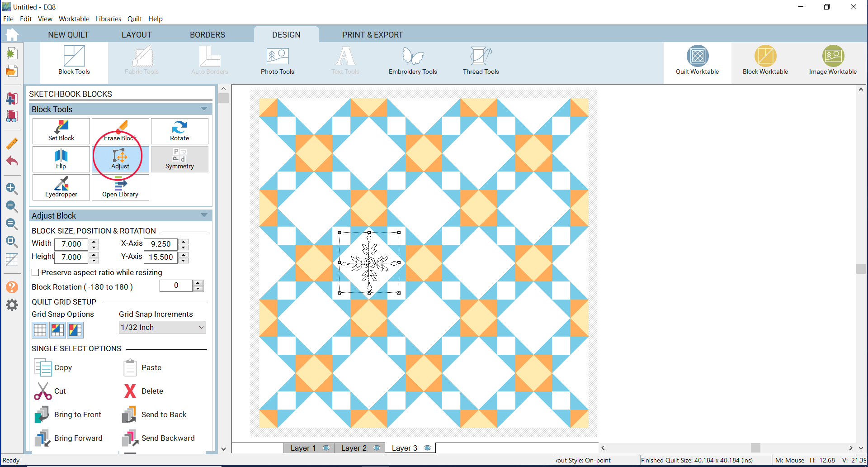868x467 pixels.
Task: Enable Preserve aspect ratio while resizing
Action: [35, 272]
